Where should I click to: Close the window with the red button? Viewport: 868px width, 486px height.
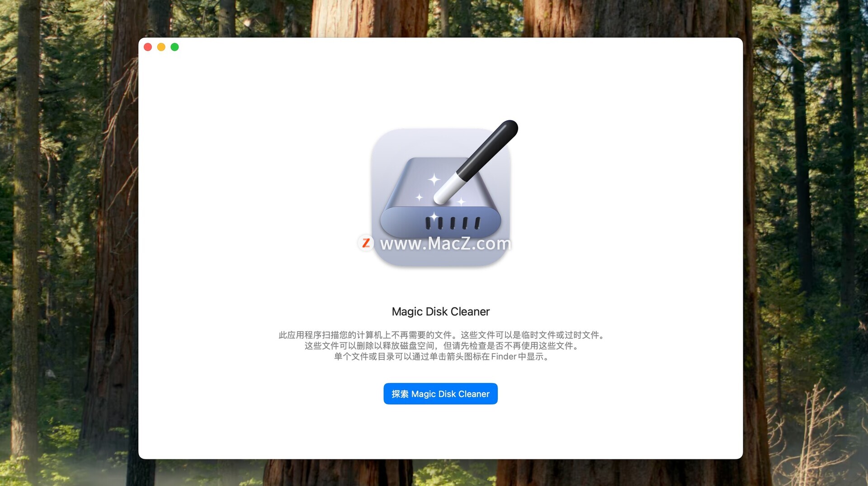pyautogui.click(x=148, y=47)
